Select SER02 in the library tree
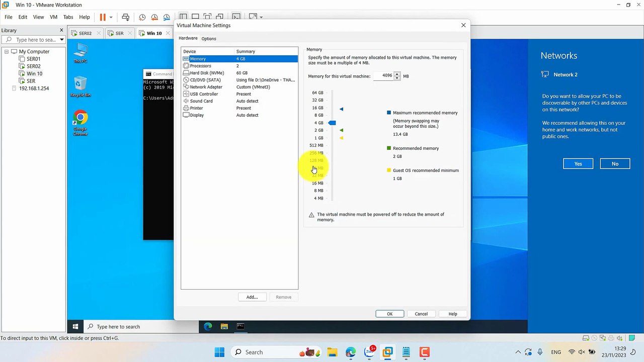This screenshot has width=644, height=362. [34, 66]
